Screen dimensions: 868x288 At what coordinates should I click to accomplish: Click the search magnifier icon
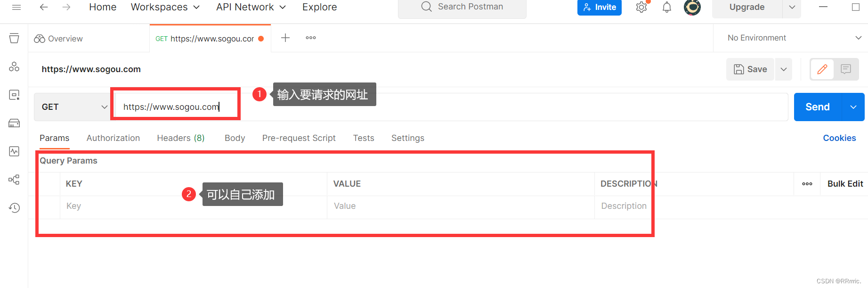tap(427, 7)
